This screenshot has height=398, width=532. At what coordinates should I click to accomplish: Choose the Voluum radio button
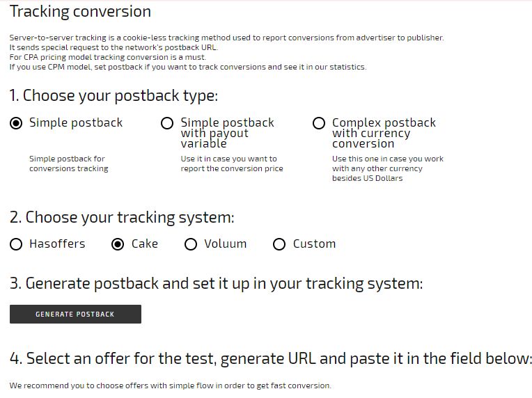(x=191, y=244)
